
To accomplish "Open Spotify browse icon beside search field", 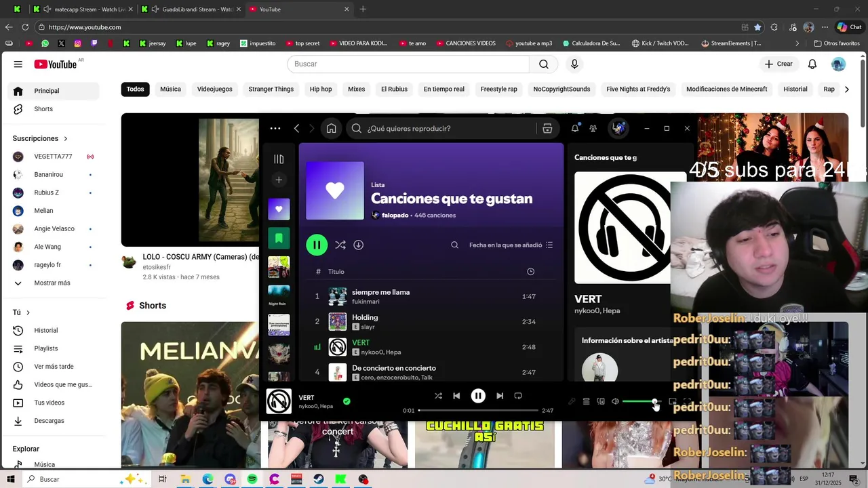I will (x=547, y=128).
